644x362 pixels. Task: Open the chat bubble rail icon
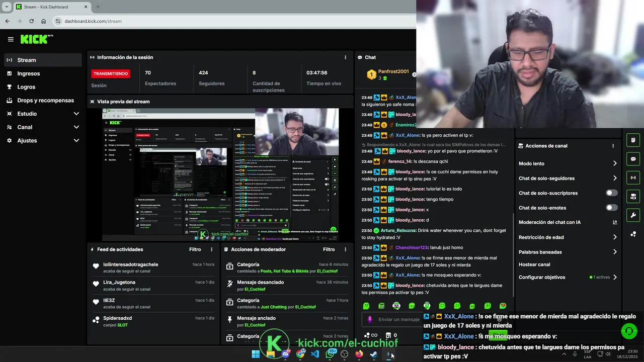633,159
